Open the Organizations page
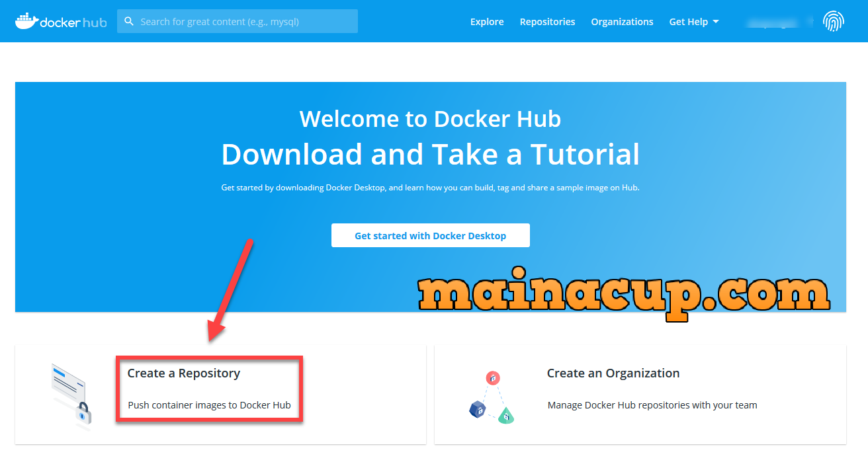868x462 pixels. point(622,22)
